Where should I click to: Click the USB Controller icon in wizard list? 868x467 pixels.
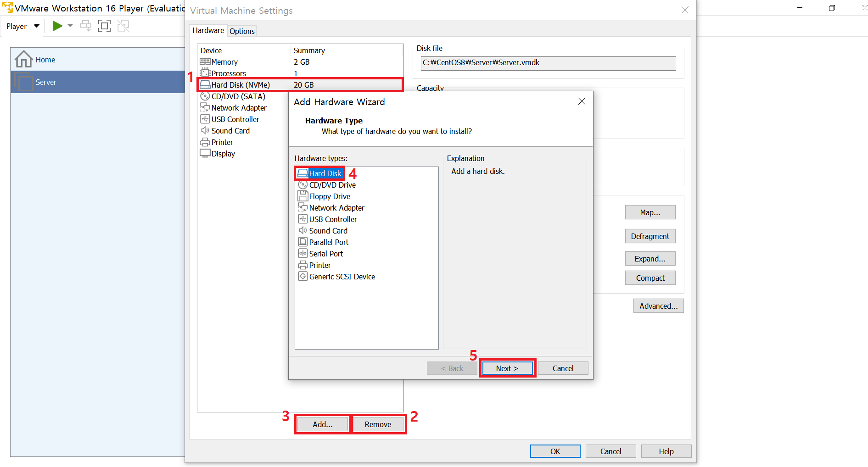302,219
